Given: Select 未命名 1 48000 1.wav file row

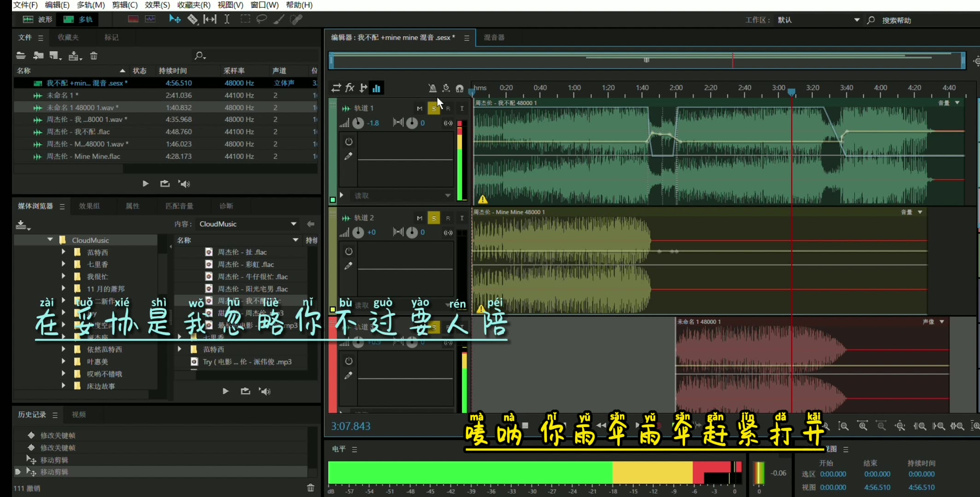Looking at the screenshot, I should coord(166,107).
